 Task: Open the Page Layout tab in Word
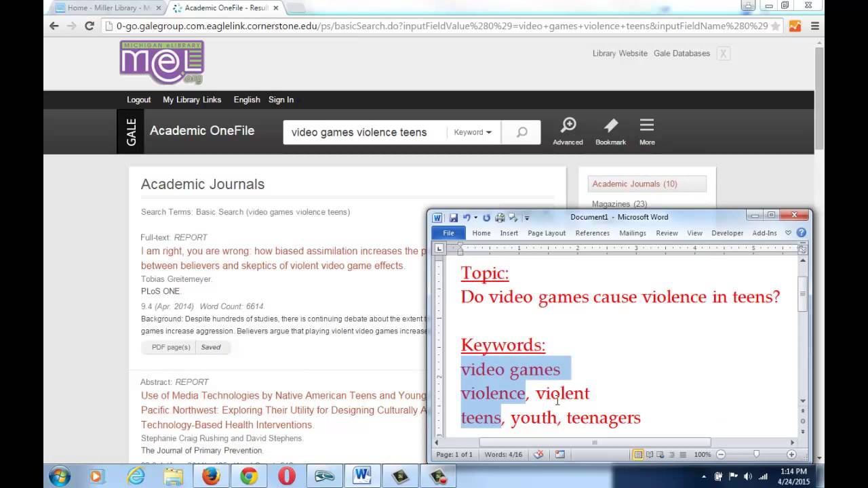(547, 232)
